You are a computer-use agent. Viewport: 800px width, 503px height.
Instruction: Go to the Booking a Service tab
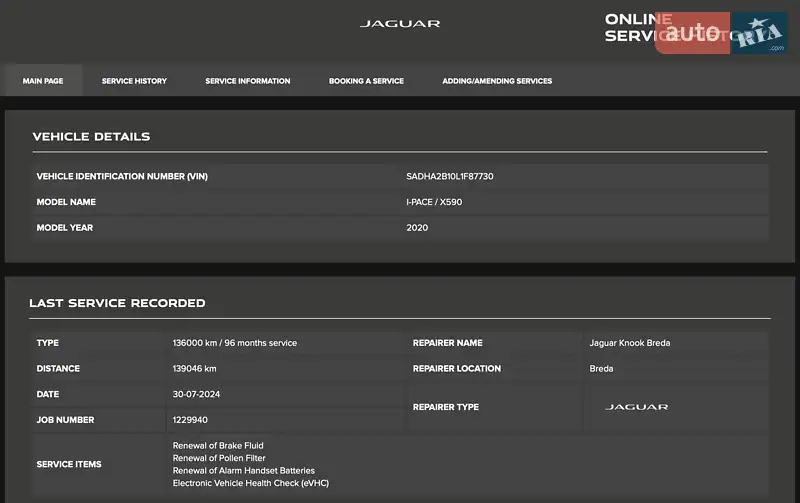click(366, 81)
